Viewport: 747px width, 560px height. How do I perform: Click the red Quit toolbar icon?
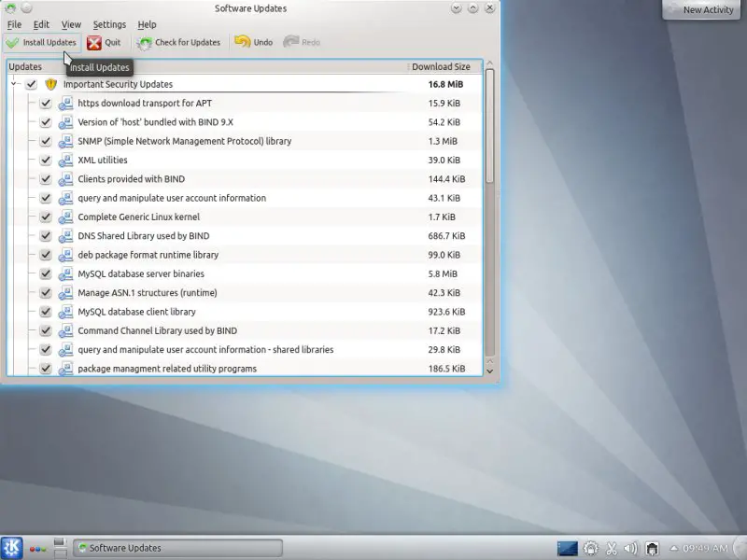point(94,43)
